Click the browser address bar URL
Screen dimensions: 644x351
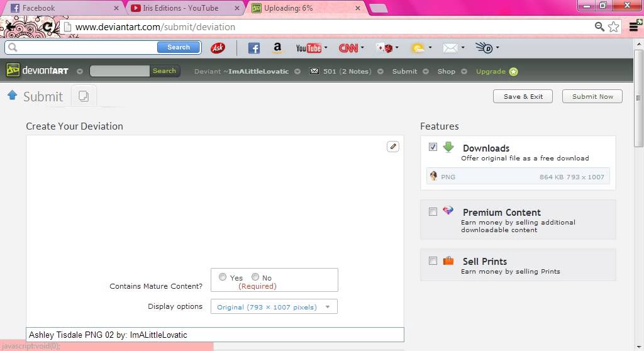[x=155, y=26]
